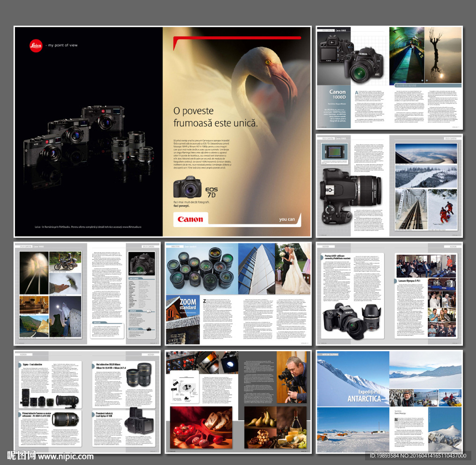Viewport: 476px width, 465px height.
Task: Select the "my point of view" tagline
Action: coord(63,45)
